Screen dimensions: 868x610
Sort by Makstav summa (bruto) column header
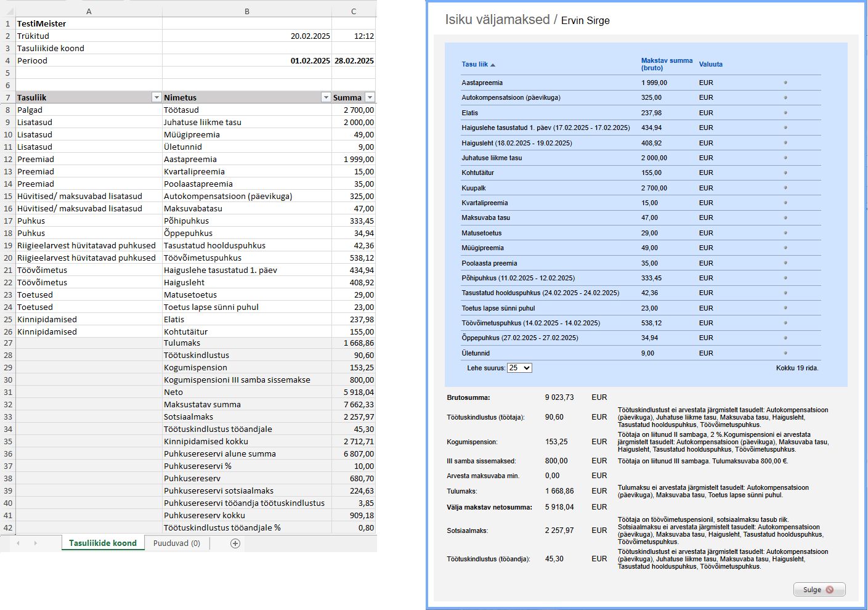coord(667,64)
